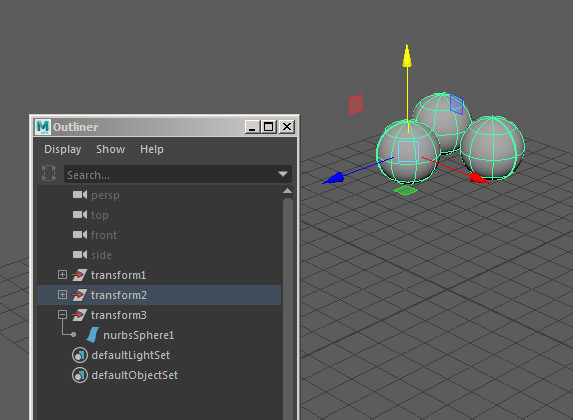Screen dimensions: 573x420
Task: Expand the transform1 node
Action: pyautogui.click(x=62, y=275)
